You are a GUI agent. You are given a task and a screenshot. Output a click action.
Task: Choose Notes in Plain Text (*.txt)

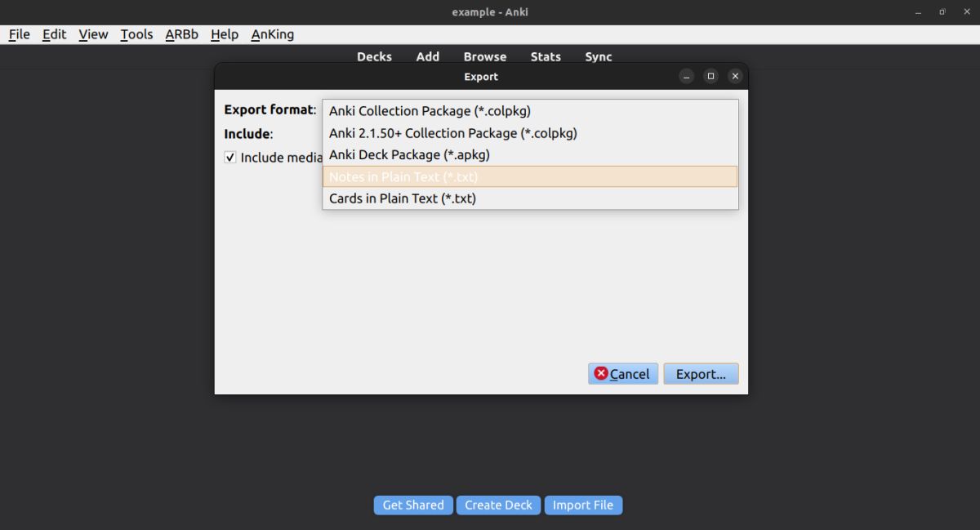(x=530, y=176)
